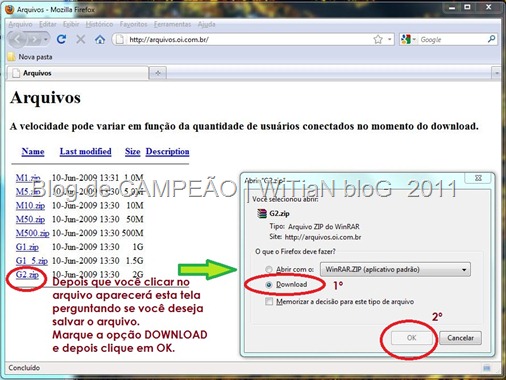Open the Ajuda menu
Screen dimensions: 506x380
click(x=206, y=24)
